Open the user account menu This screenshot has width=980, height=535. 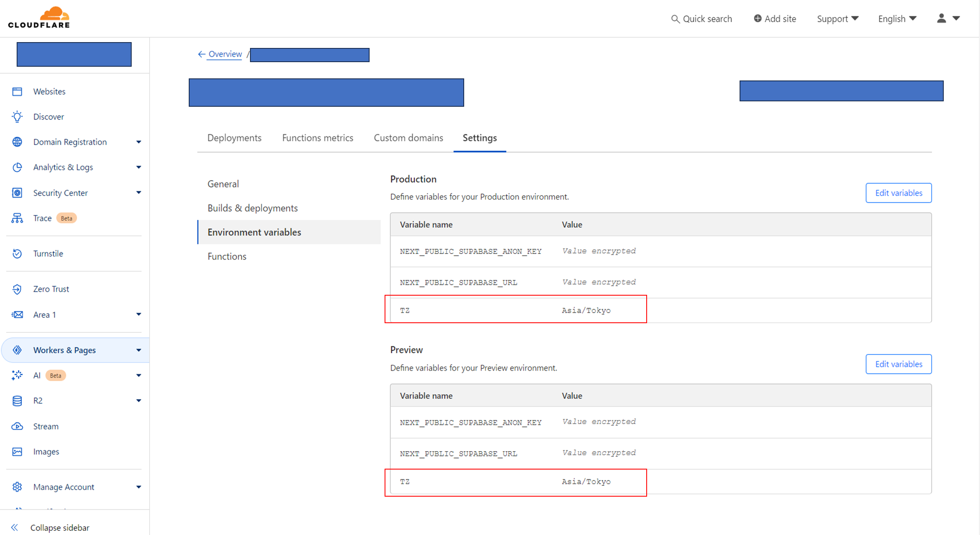[948, 18]
